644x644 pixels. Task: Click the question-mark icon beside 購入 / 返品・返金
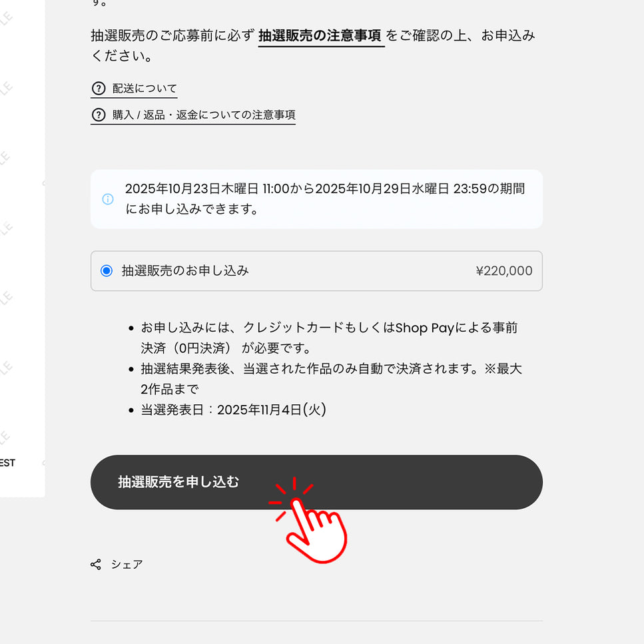tap(99, 115)
